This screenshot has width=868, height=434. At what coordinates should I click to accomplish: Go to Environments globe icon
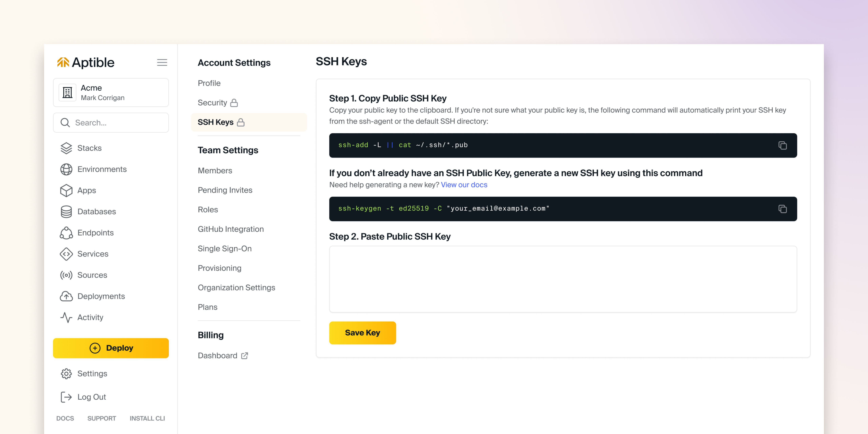pos(66,169)
